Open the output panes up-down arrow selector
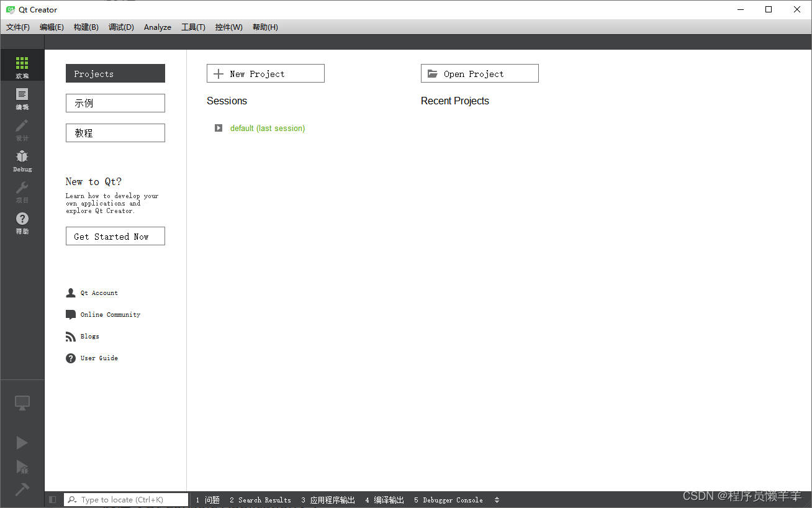The image size is (812, 508). 497,500
